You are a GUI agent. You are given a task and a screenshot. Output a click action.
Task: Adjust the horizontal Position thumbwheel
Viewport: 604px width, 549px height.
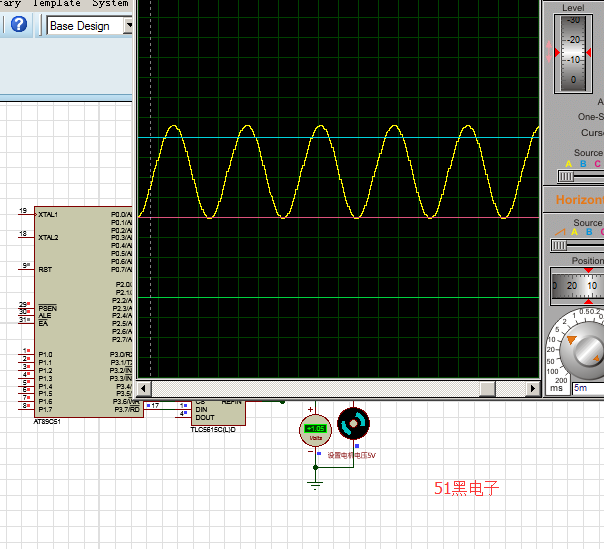[577, 286]
